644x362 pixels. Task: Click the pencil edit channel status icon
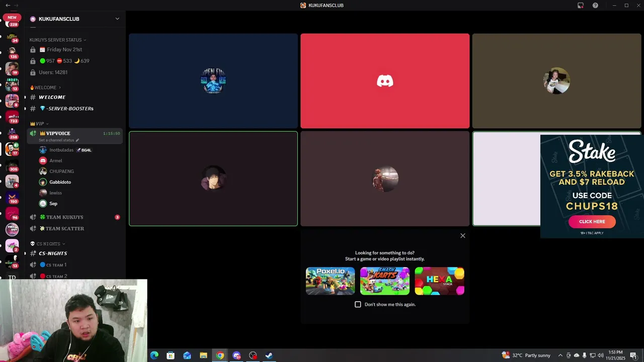tap(77, 140)
